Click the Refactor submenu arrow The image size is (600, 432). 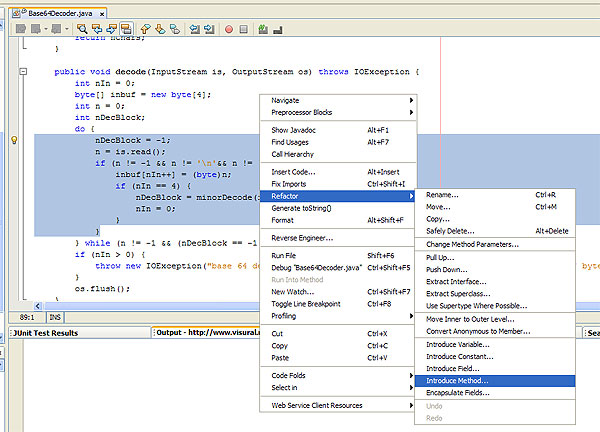tap(411, 196)
